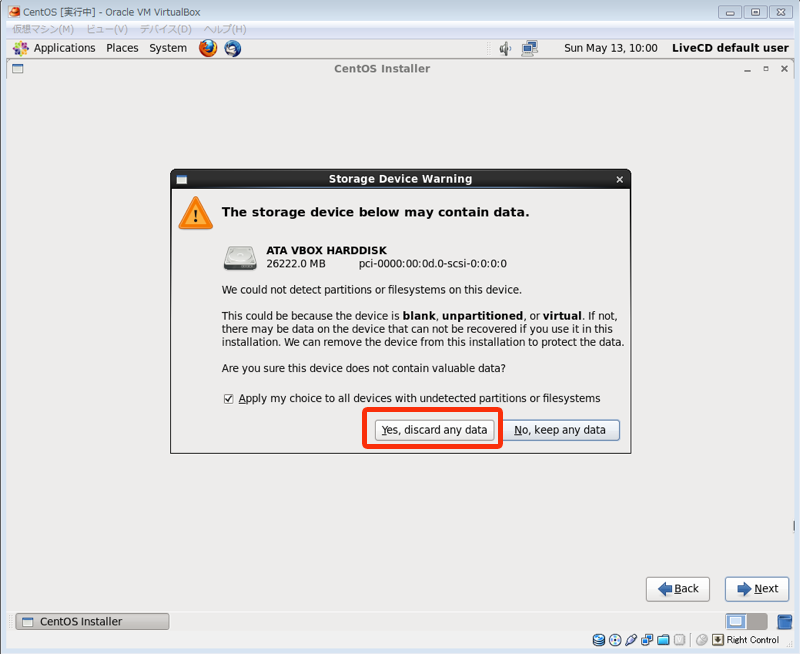
Task: Click VirtualBox shared folders status icon
Action: [663, 640]
